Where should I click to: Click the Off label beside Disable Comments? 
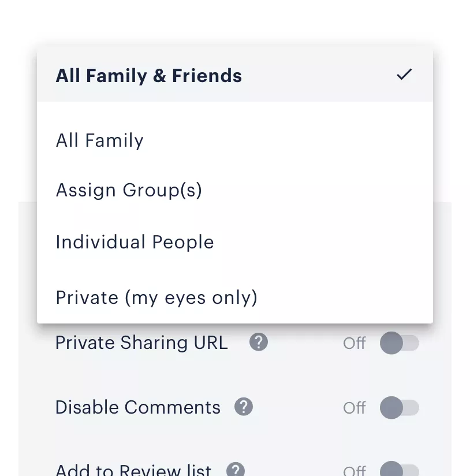click(355, 408)
